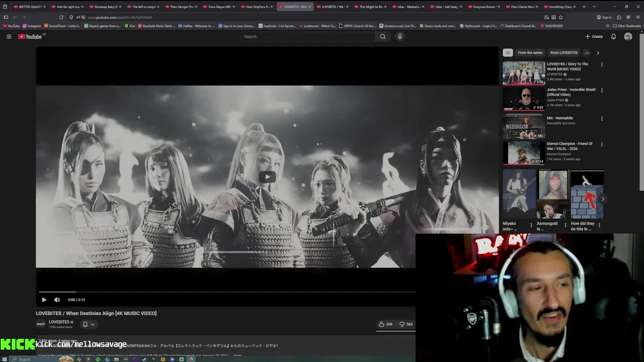Open the DASHBOARD bookmark
This screenshot has height=362, width=644.
point(551,26)
